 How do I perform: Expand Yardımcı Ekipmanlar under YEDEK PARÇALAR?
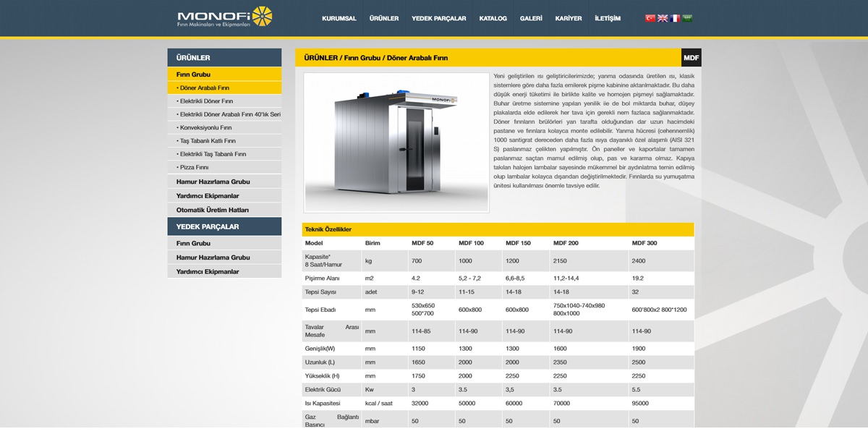(224, 272)
